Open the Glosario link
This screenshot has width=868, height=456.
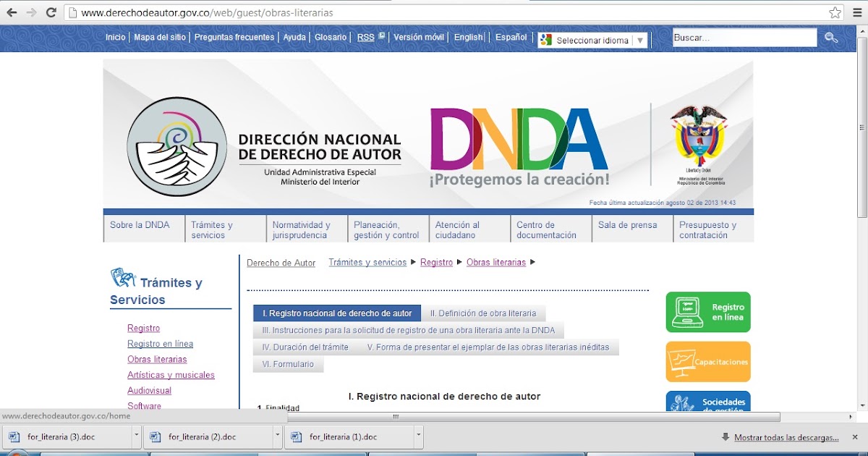(x=331, y=37)
